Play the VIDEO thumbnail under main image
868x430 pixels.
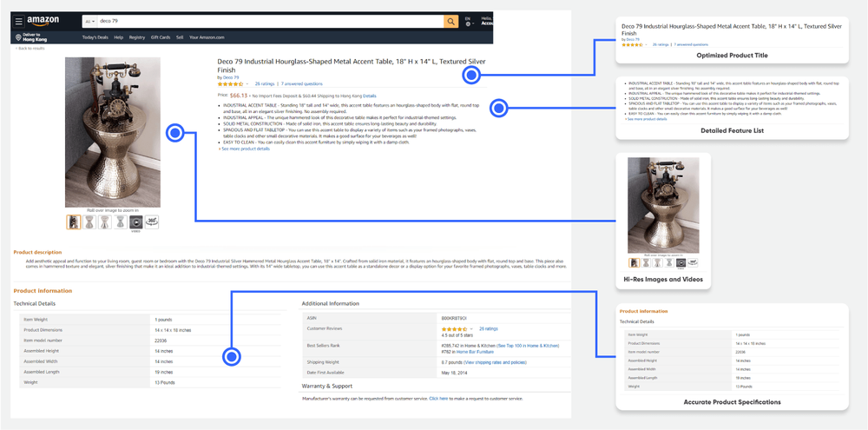click(x=135, y=222)
